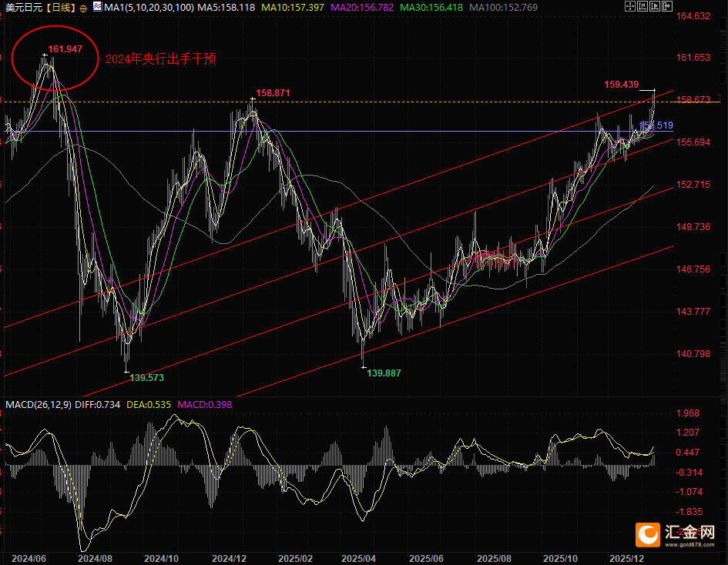Click the 2025/06 date label
Viewport: 728px width, 565px height.
coord(426,558)
